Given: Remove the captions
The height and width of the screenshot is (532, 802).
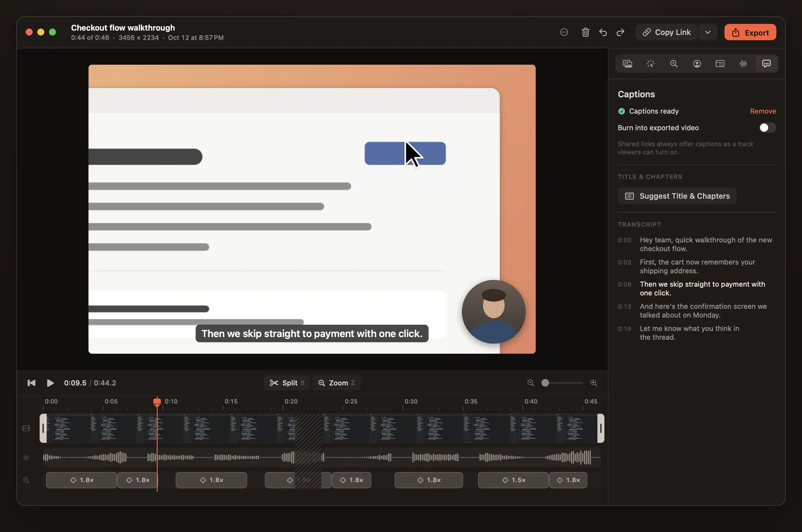Looking at the screenshot, I should point(763,111).
